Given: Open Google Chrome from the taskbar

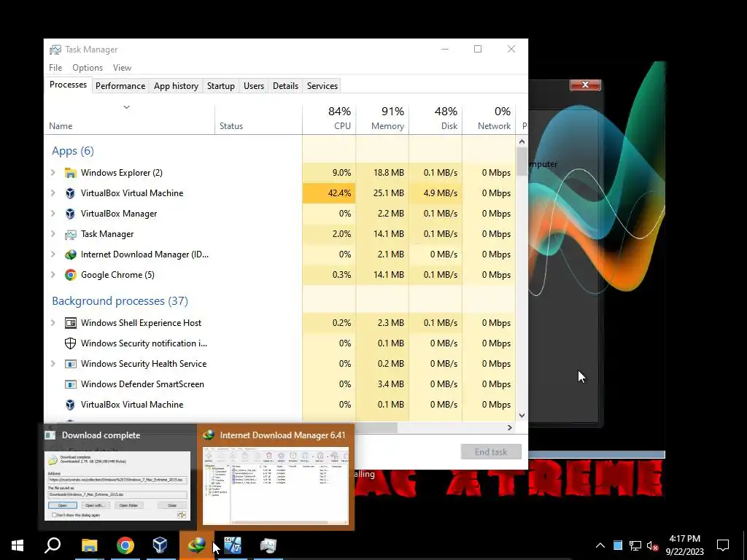Looking at the screenshot, I should pos(125,545).
